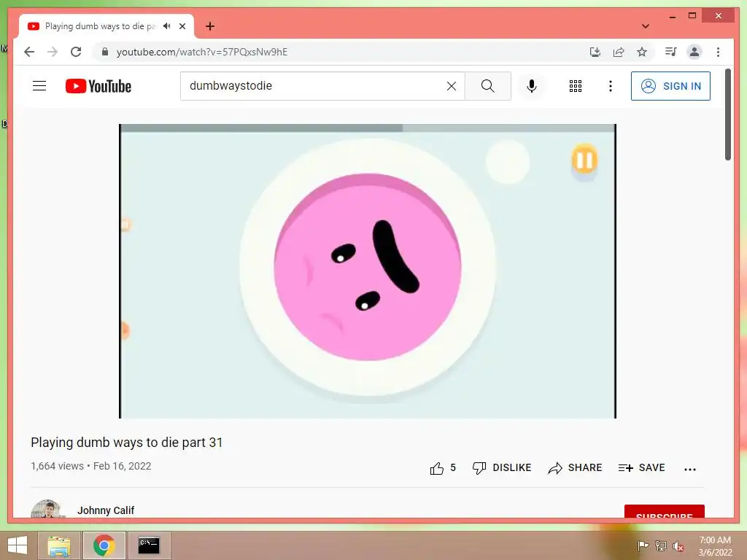Image resolution: width=747 pixels, height=560 pixels.
Task: View site info via padlock icon
Action: pyautogui.click(x=105, y=52)
